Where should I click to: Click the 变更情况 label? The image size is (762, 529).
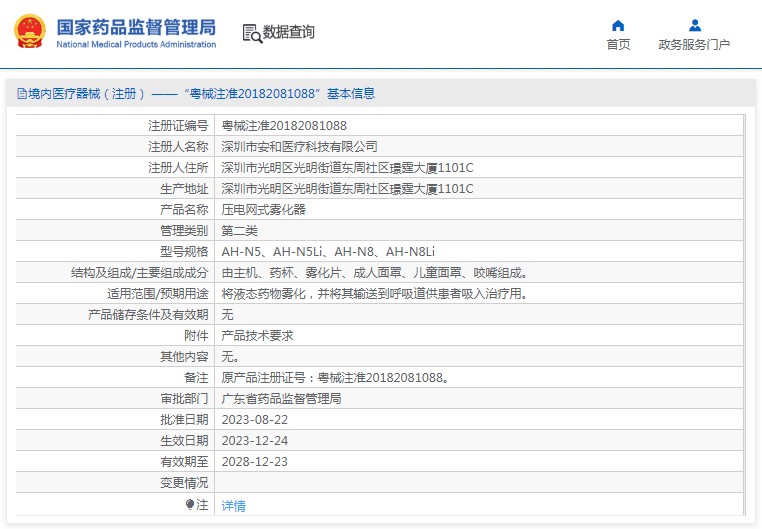pyautogui.click(x=184, y=482)
